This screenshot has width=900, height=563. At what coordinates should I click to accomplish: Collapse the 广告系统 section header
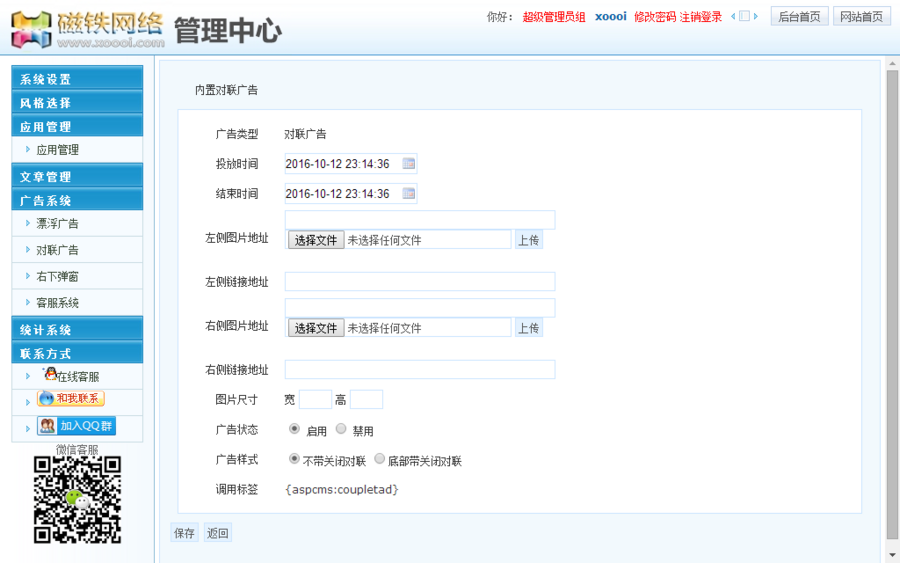tap(77, 200)
